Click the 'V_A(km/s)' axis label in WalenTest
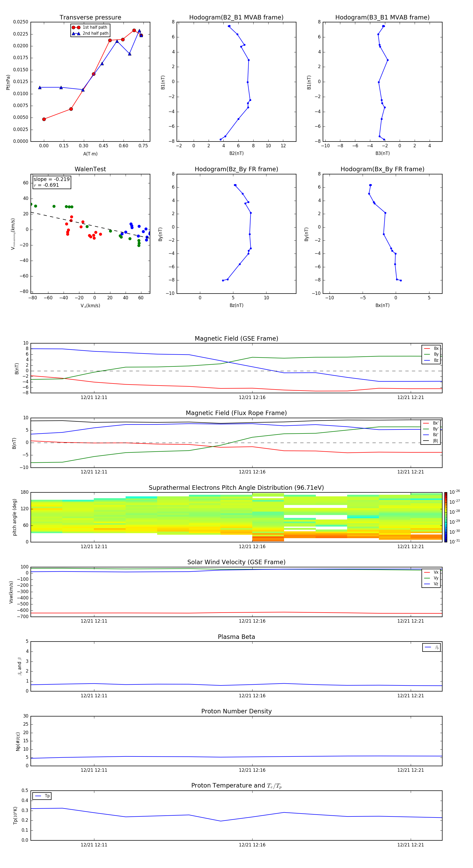473x868 pixels. 90,306
